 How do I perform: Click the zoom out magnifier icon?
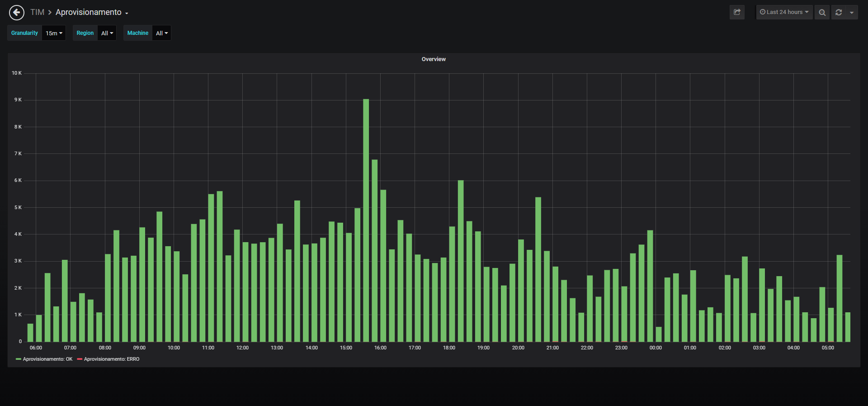pos(822,12)
